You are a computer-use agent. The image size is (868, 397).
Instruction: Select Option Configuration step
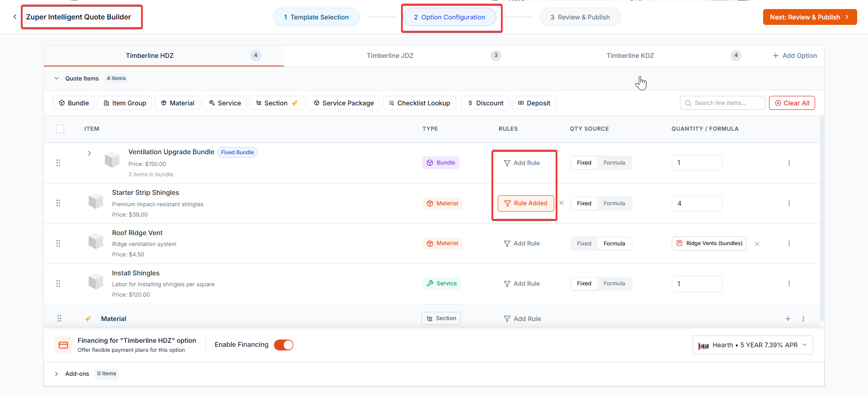pos(449,17)
